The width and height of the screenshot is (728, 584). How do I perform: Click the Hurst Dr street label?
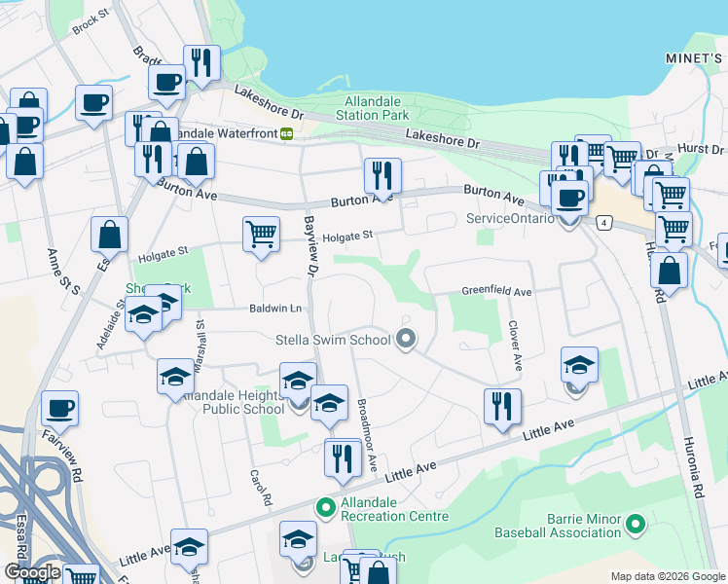click(x=701, y=149)
